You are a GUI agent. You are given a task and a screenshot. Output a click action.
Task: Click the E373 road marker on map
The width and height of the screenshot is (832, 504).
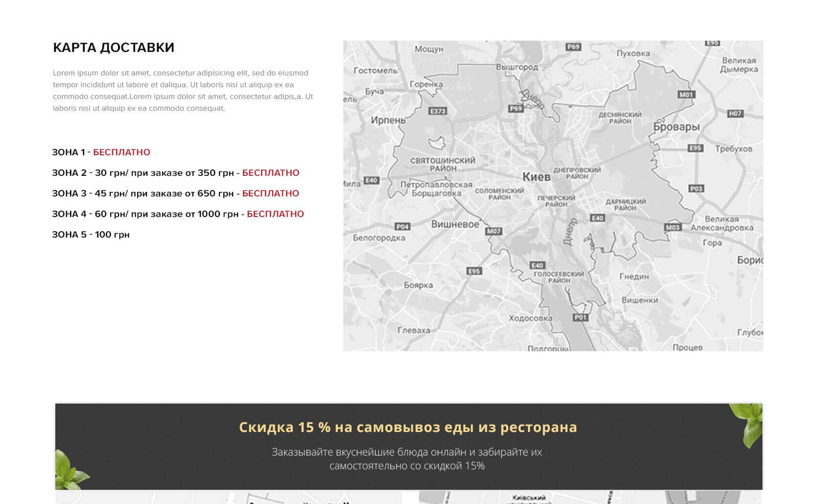[438, 111]
